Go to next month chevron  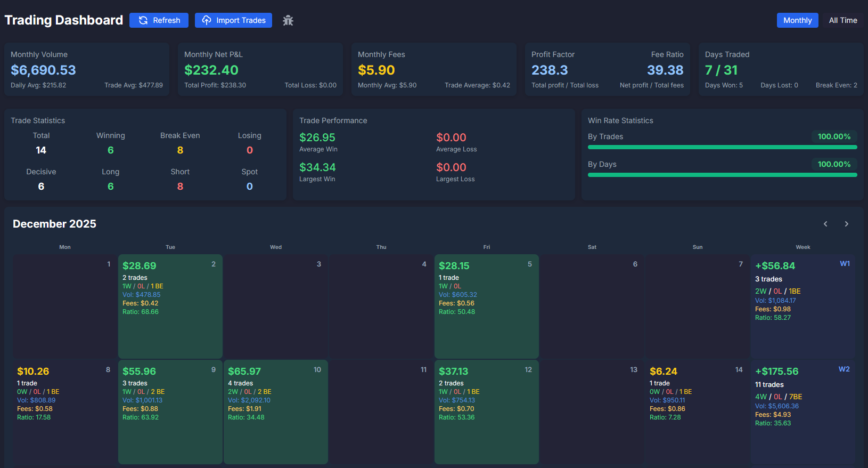846,224
